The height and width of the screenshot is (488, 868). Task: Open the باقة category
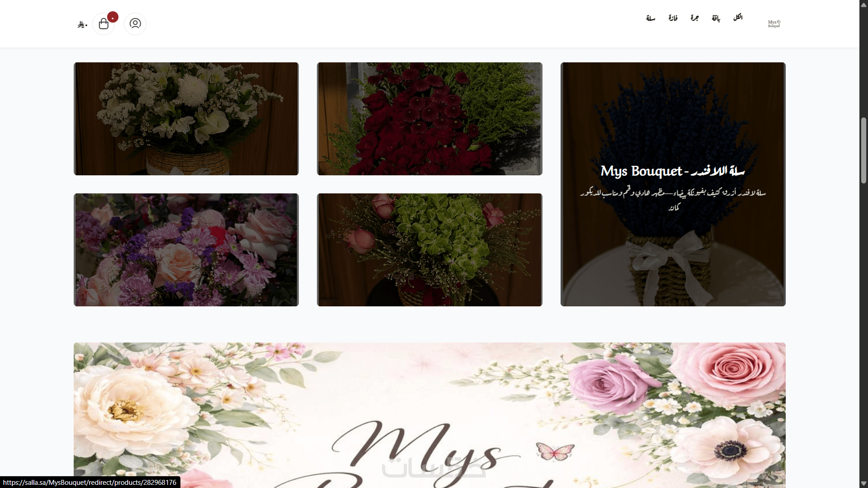pos(716,18)
